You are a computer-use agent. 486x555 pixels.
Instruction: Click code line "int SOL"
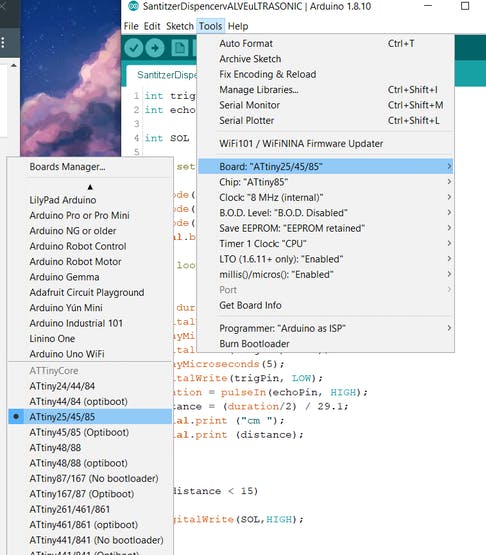pos(167,138)
